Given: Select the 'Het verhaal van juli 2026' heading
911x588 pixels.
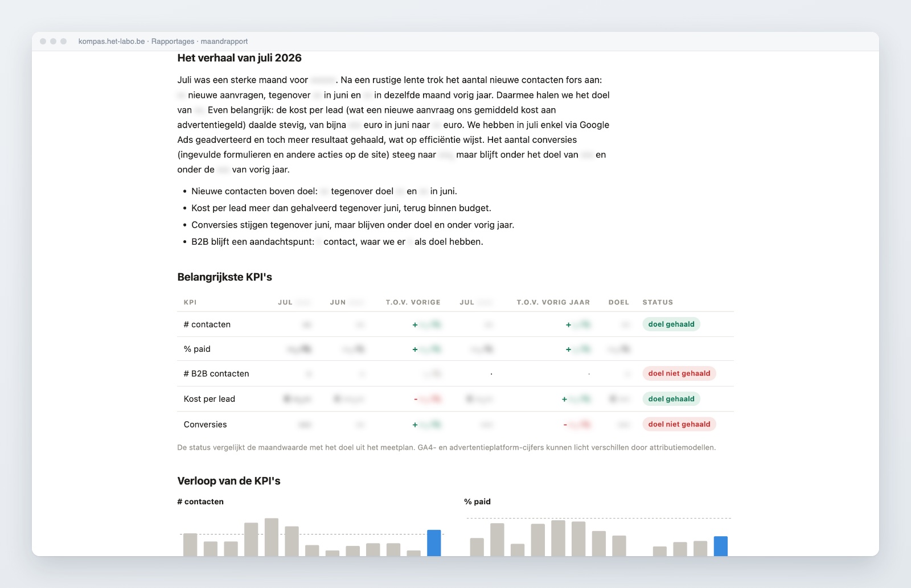Looking at the screenshot, I should 239,58.
